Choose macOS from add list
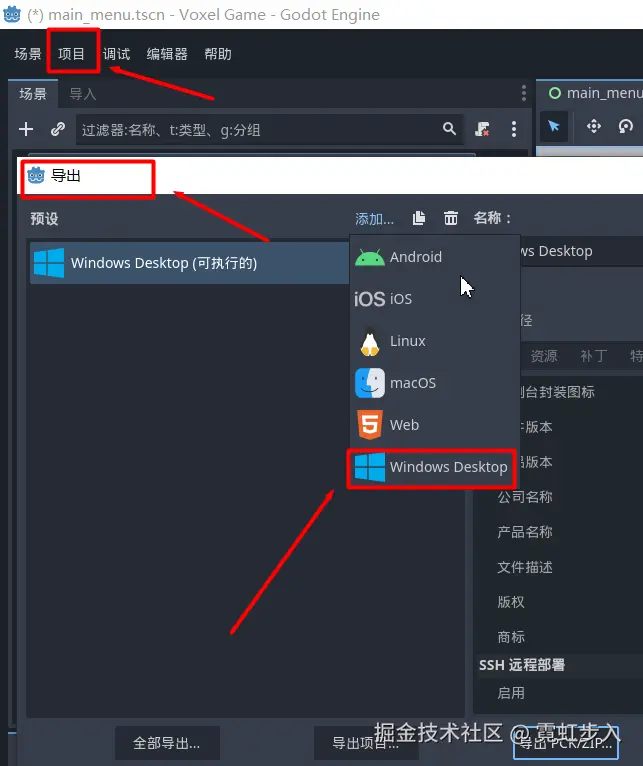Image resolution: width=643 pixels, height=766 pixels. [x=434, y=383]
